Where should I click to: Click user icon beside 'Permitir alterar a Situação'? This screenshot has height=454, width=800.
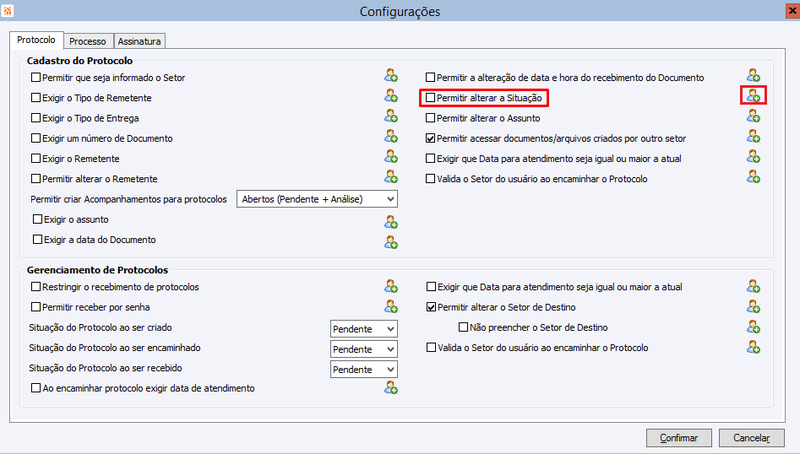coord(754,95)
